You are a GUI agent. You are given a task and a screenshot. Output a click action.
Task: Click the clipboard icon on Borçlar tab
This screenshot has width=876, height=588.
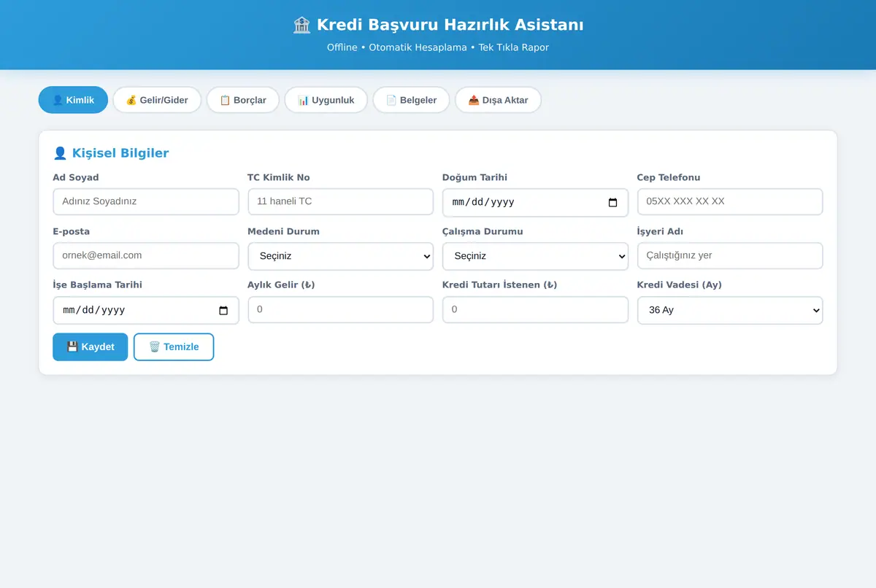[225, 100]
